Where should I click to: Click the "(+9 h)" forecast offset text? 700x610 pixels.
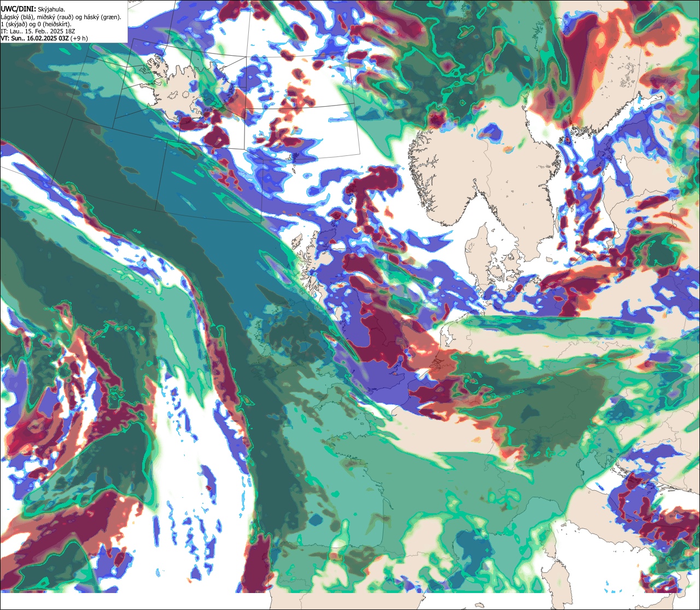79,39
